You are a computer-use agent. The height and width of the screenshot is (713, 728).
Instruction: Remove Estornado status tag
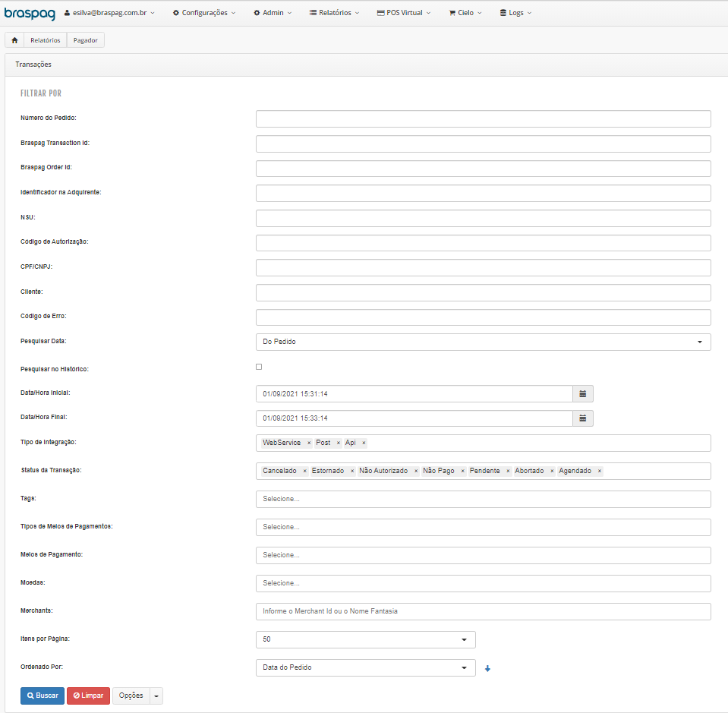pos(352,471)
